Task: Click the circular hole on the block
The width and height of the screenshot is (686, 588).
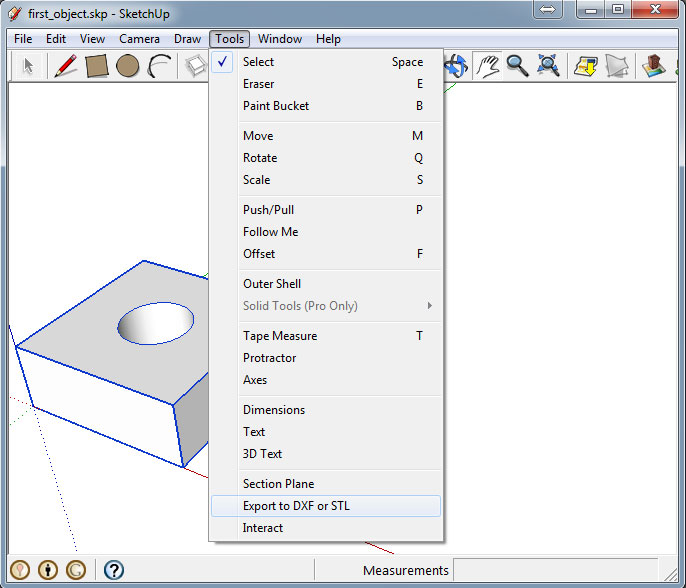Action: point(156,323)
